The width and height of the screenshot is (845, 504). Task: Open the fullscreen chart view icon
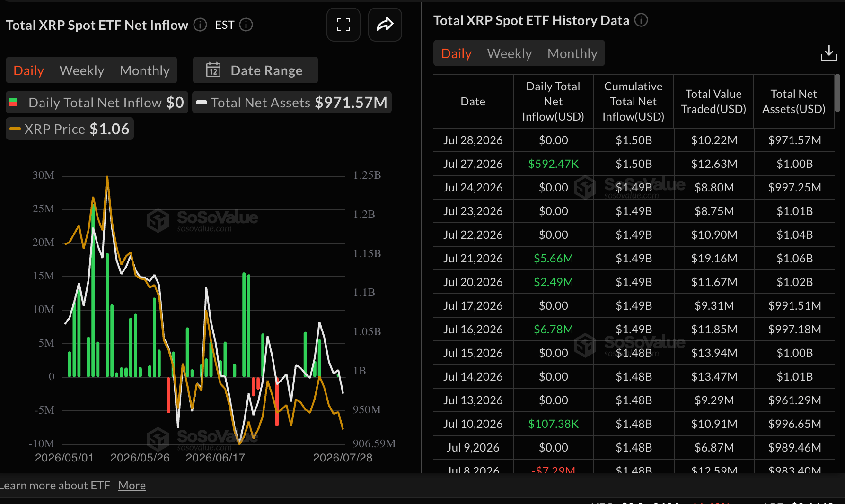343,25
